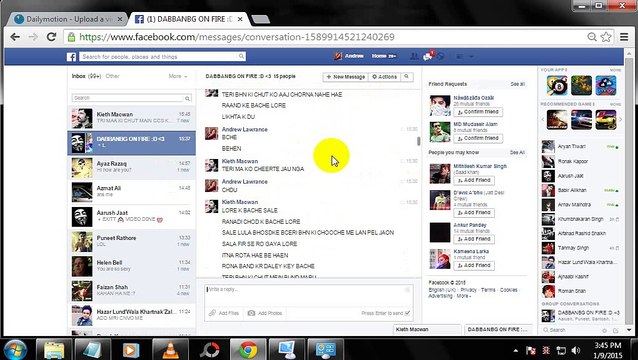Image resolution: width=638 pixels, height=360 pixels.
Task: Open the Aarush Jaat conversation
Action: pyautogui.click(x=131, y=216)
